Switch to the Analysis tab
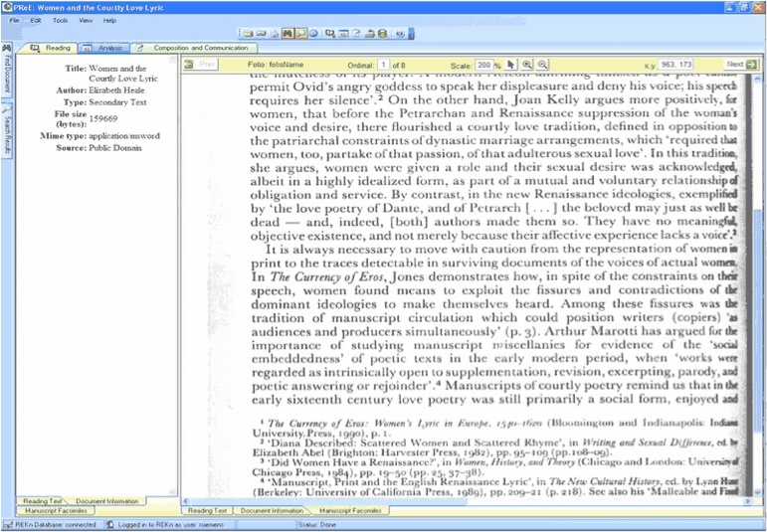Screen dimensions: 767x532 (x=104, y=48)
